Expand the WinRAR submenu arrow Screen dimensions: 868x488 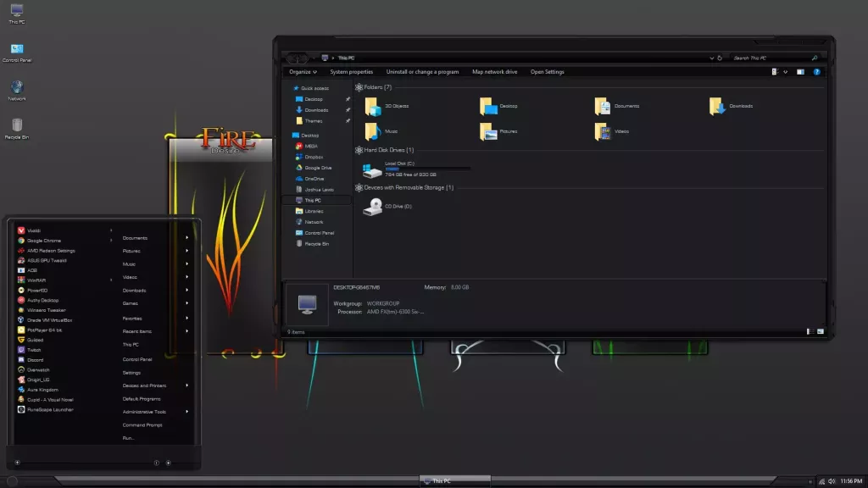[x=112, y=280]
